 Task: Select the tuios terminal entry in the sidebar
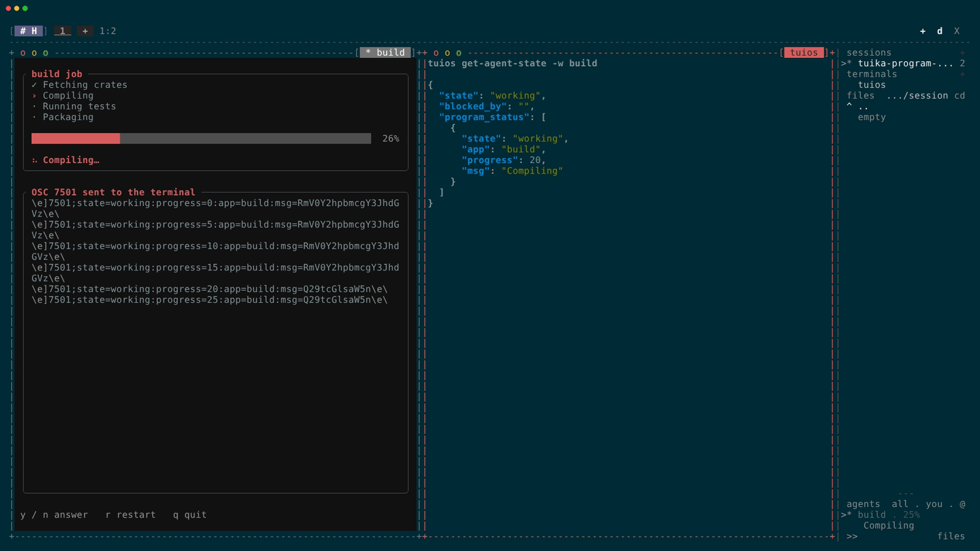(x=871, y=85)
